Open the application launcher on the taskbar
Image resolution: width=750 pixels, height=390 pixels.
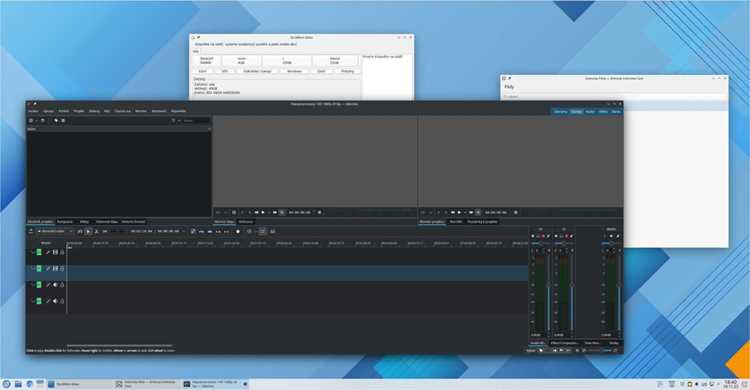(x=7, y=384)
